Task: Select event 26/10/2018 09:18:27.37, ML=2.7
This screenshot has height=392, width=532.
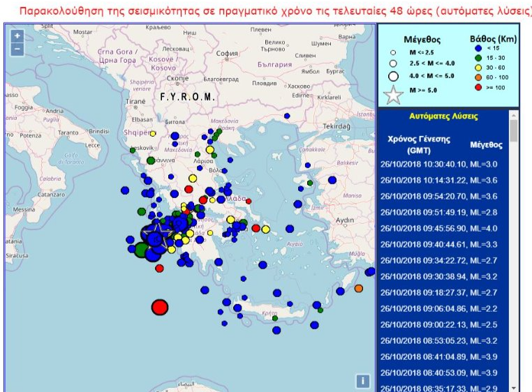Action: click(x=438, y=293)
